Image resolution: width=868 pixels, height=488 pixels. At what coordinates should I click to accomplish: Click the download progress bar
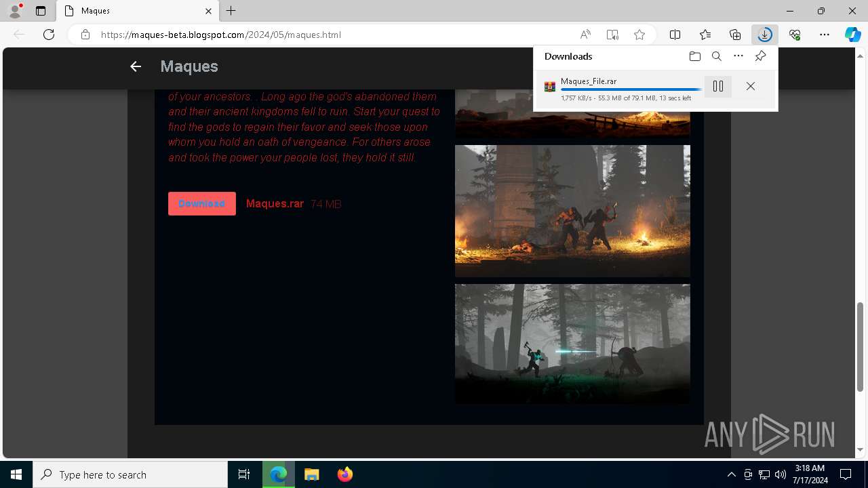click(x=631, y=89)
